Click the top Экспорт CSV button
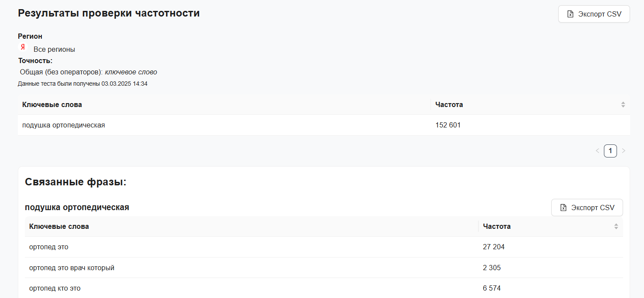 593,14
